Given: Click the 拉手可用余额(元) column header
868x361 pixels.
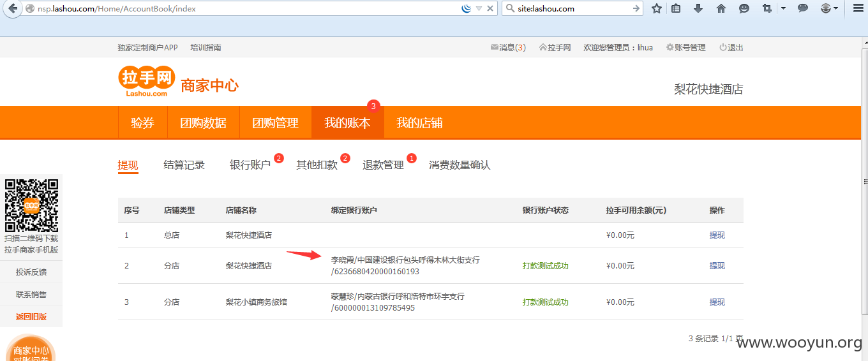Looking at the screenshot, I should click(x=636, y=210).
